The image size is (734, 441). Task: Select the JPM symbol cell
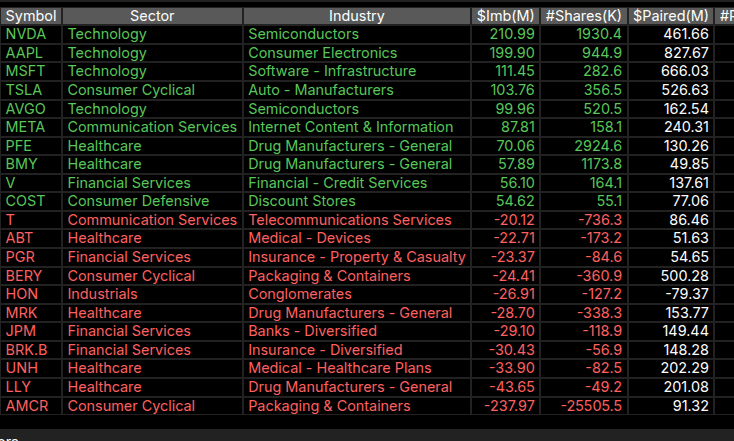[x=31, y=331]
